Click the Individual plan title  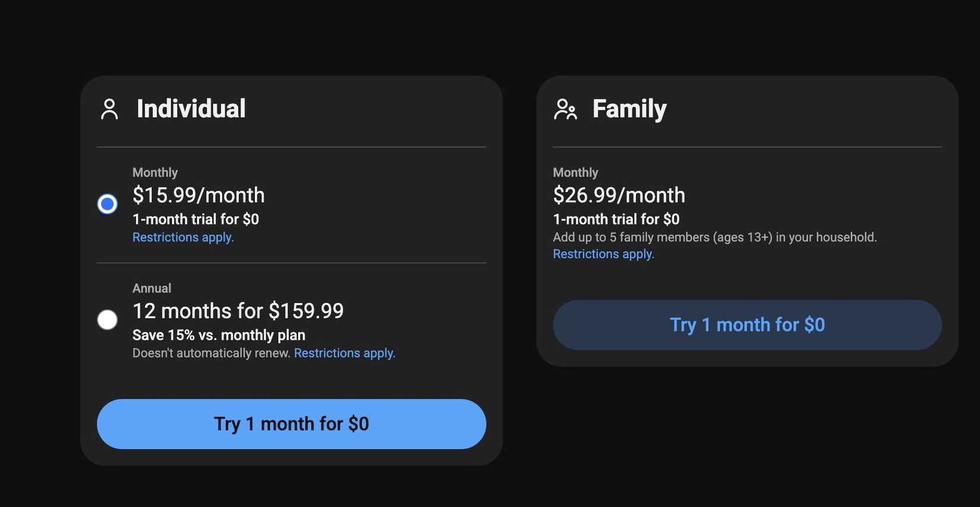191,109
